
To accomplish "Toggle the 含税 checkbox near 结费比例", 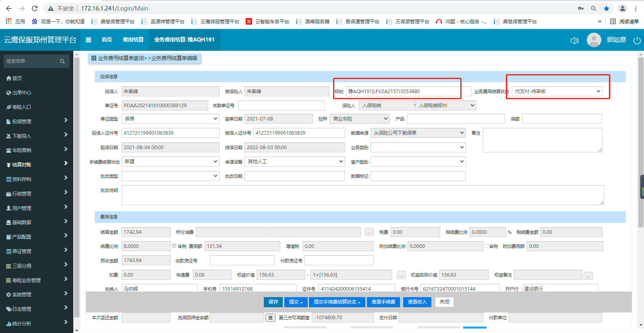I will tap(174, 246).
